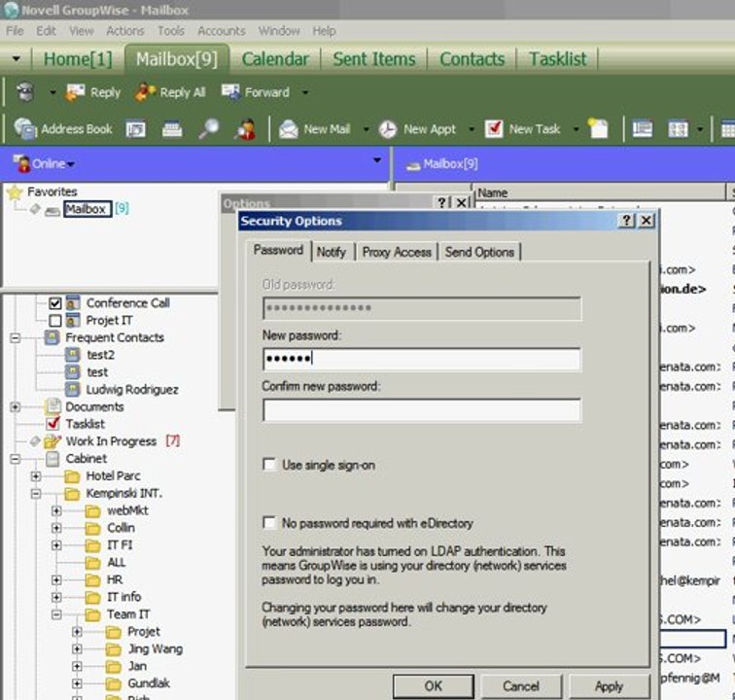Screen dimensions: 735x700
Task: Click the Frequent Contacts book icon
Action: pos(52,337)
